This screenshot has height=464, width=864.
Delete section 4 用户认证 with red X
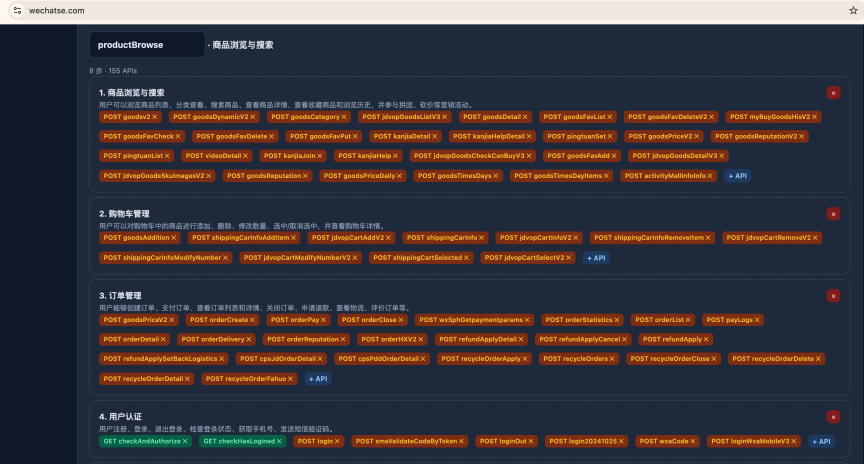pyautogui.click(x=833, y=417)
